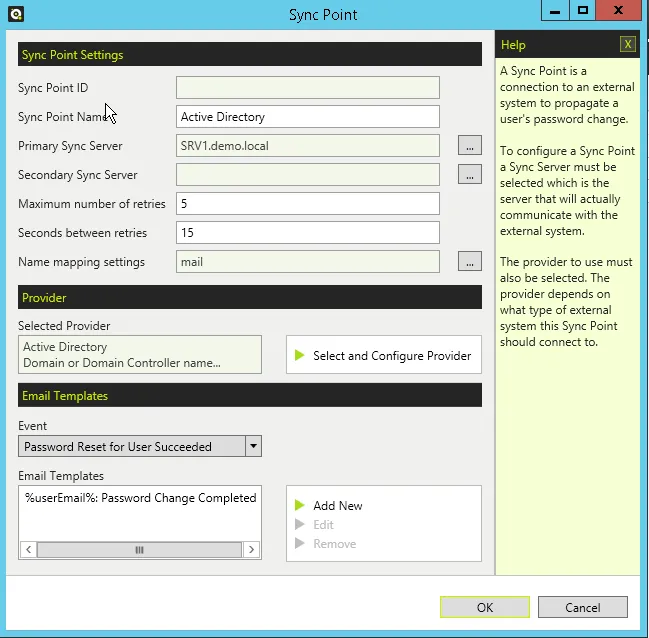This screenshot has height=638, width=649.
Task: Click the Name mapping settings field mail
Action: (308, 261)
